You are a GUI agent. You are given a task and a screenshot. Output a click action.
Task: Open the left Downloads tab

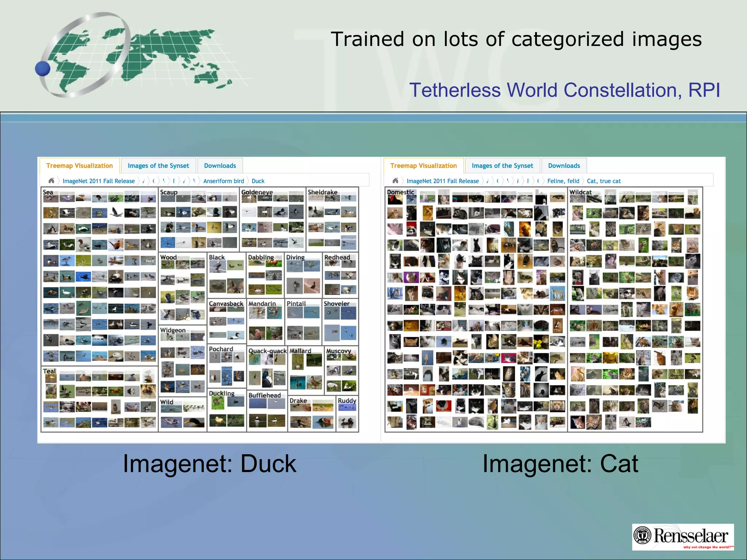[220, 166]
